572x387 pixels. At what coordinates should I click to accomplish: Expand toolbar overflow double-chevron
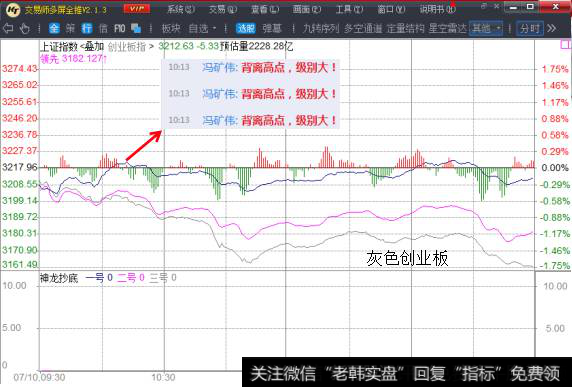pyautogui.click(x=552, y=28)
